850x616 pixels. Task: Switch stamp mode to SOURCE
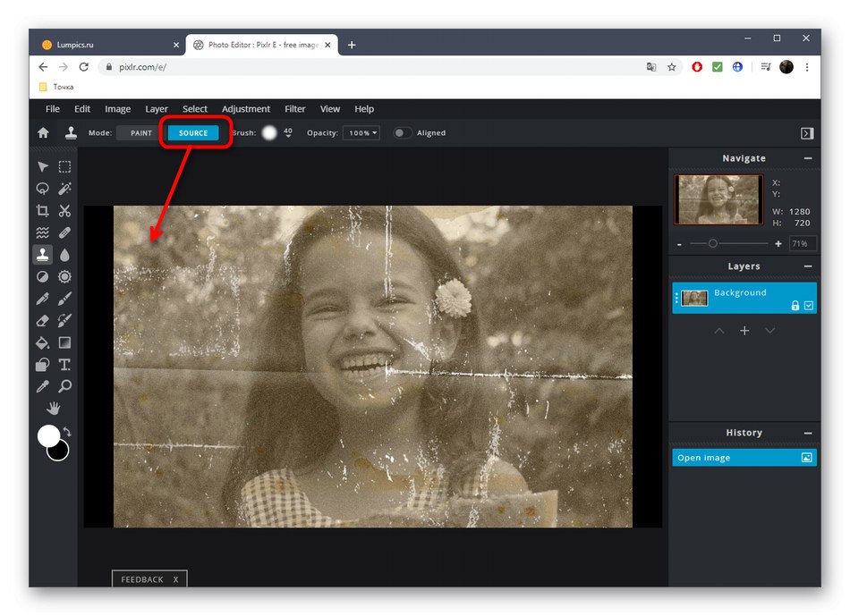click(193, 132)
